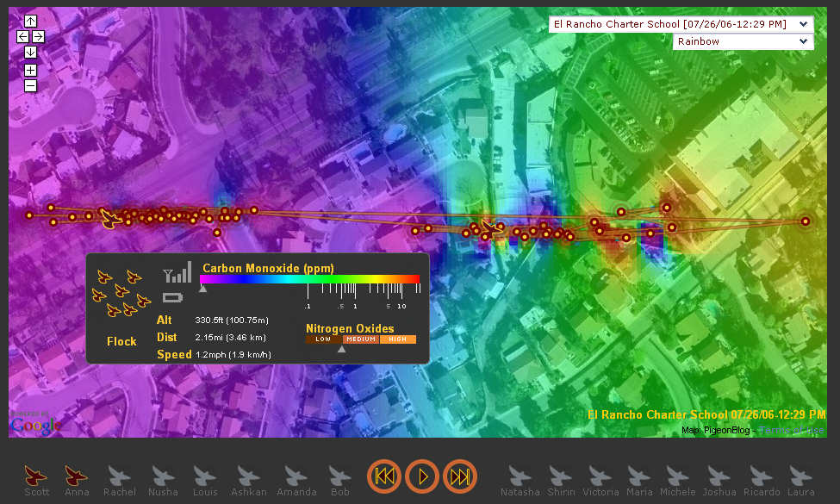Open the Rainbow color scheme dropdown
This screenshot has width=840, height=504.
coord(743,41)
